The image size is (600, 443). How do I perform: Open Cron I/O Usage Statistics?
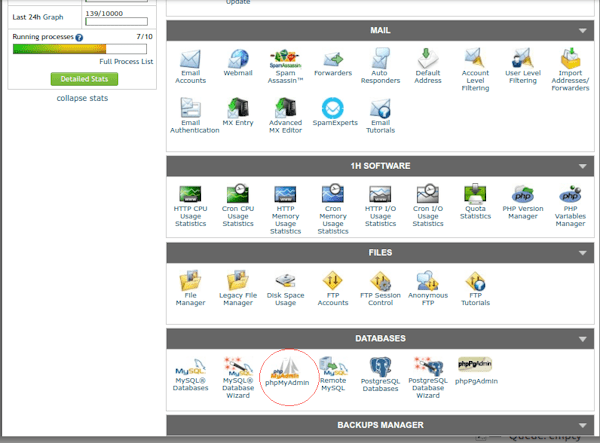[428, 206]
